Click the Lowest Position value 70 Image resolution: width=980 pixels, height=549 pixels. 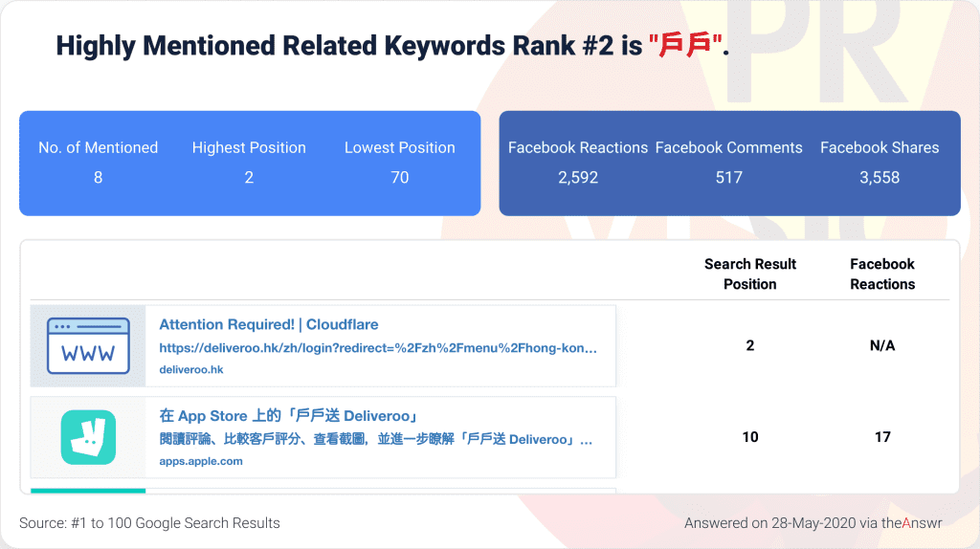(400, 177)
